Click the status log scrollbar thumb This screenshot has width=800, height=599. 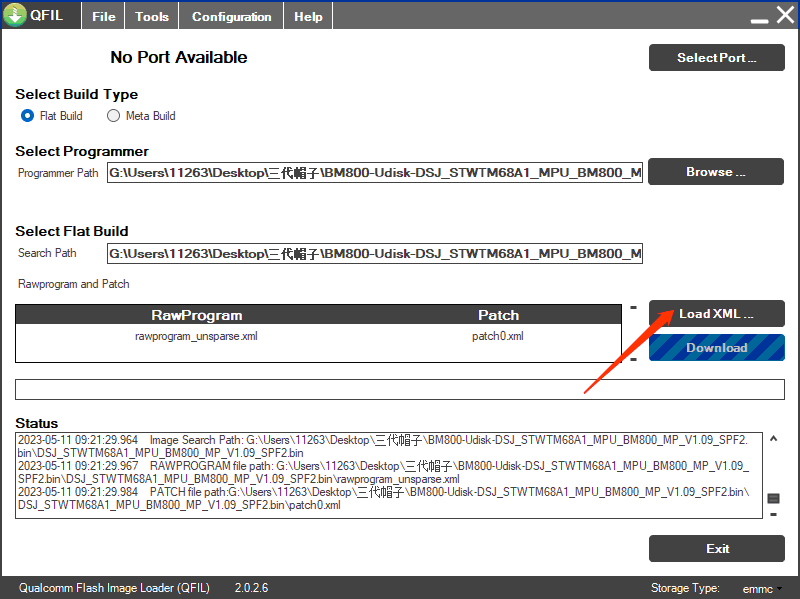tap(773, 498)
